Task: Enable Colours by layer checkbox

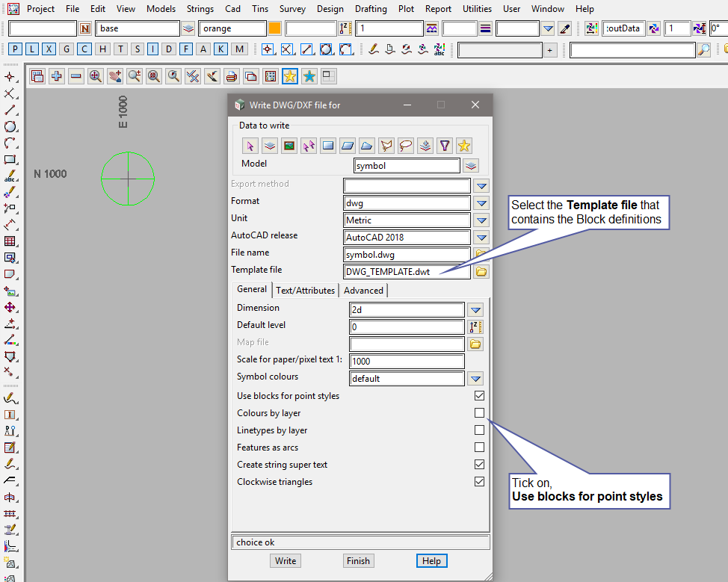Action: tap(479, 413)
